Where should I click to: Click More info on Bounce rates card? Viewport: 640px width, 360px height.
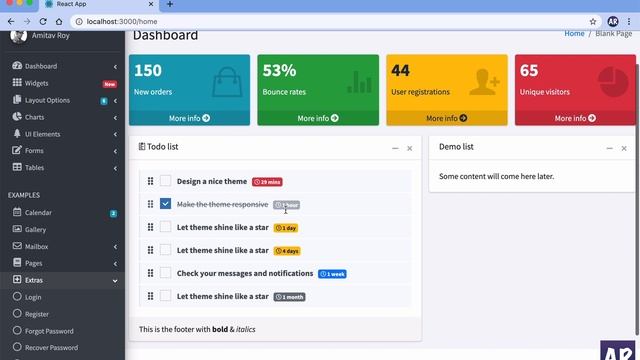click(318, 118)
